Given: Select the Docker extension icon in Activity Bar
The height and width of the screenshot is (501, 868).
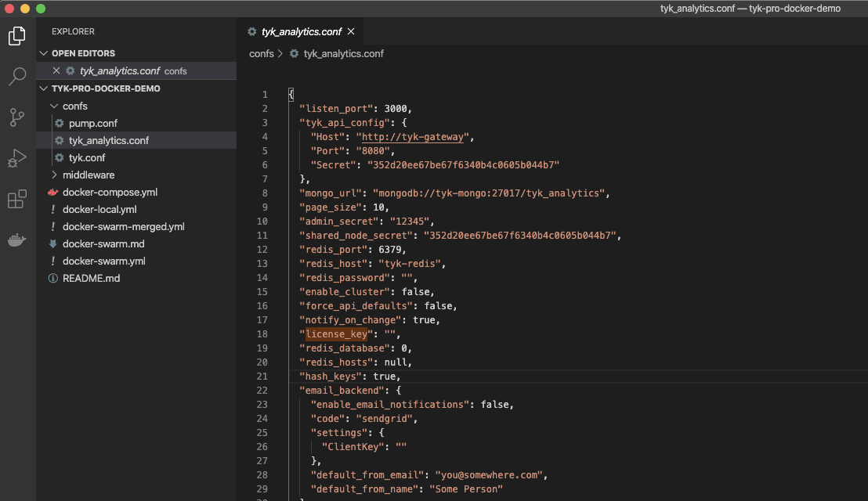Looking at the screenshot, I should point(16,240).
